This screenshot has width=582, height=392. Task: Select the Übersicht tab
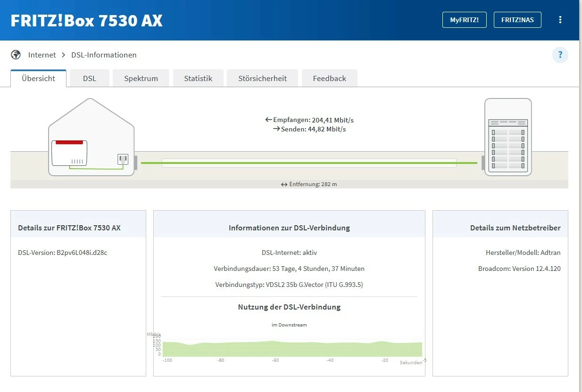point(38,78)
